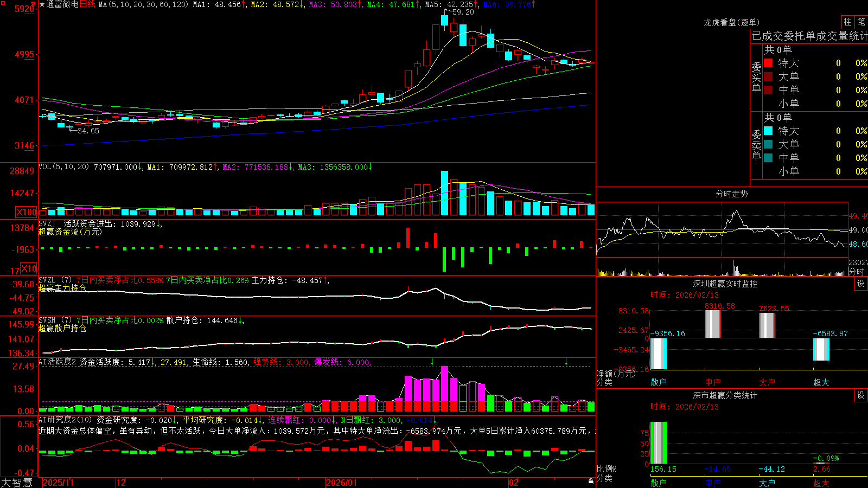Click the 02 month marker on time axis

point(513,483)
